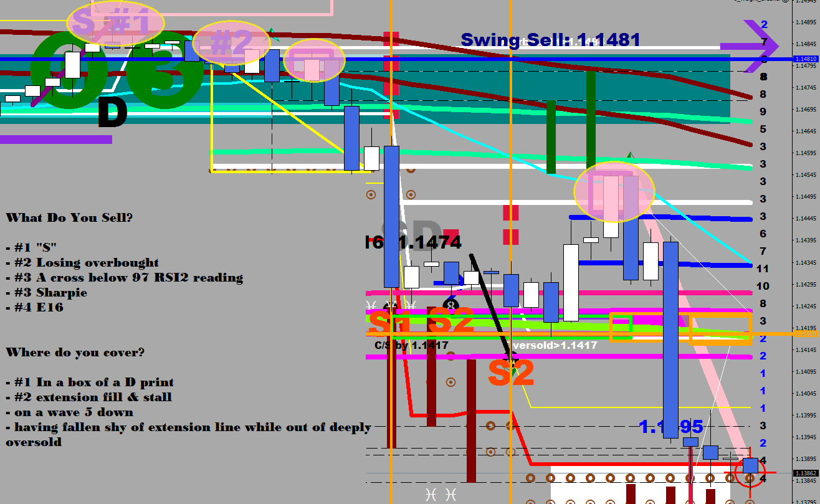Click the 1.13862 current price tag on axis
This screenshot has width=820, height=504.
(x=806, y=473)
